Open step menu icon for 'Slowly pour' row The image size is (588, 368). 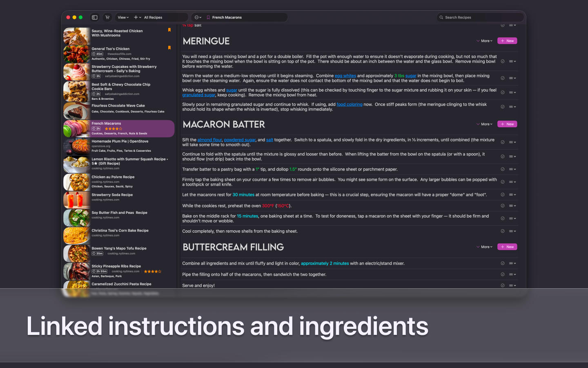512,107
